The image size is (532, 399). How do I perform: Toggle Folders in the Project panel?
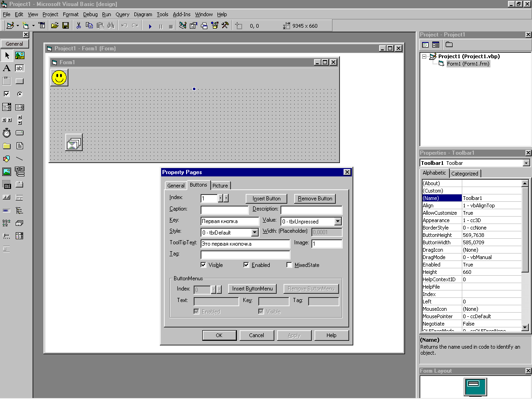pos(449,44)
